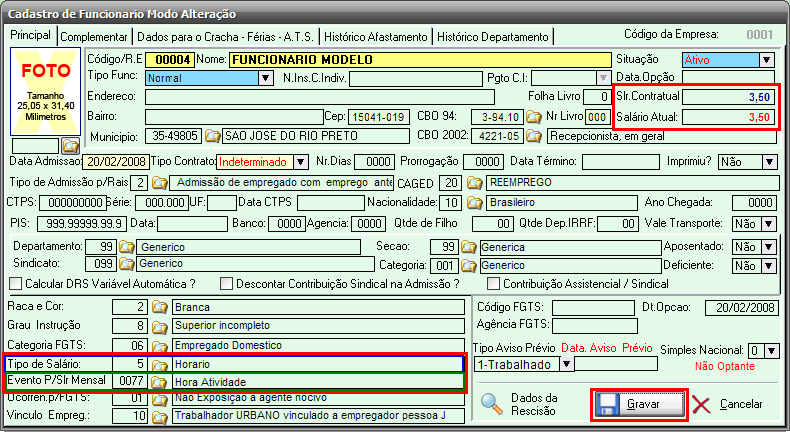Click the Data Aviso Prévio date field
790x432 pixels.
click(616, 364)
